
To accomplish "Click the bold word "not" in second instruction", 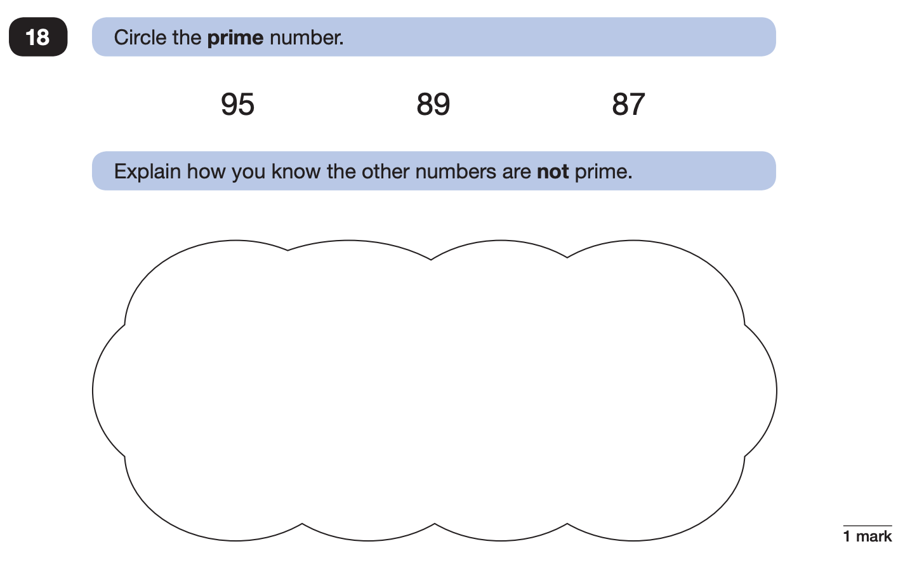I will [x=553, y=171].
